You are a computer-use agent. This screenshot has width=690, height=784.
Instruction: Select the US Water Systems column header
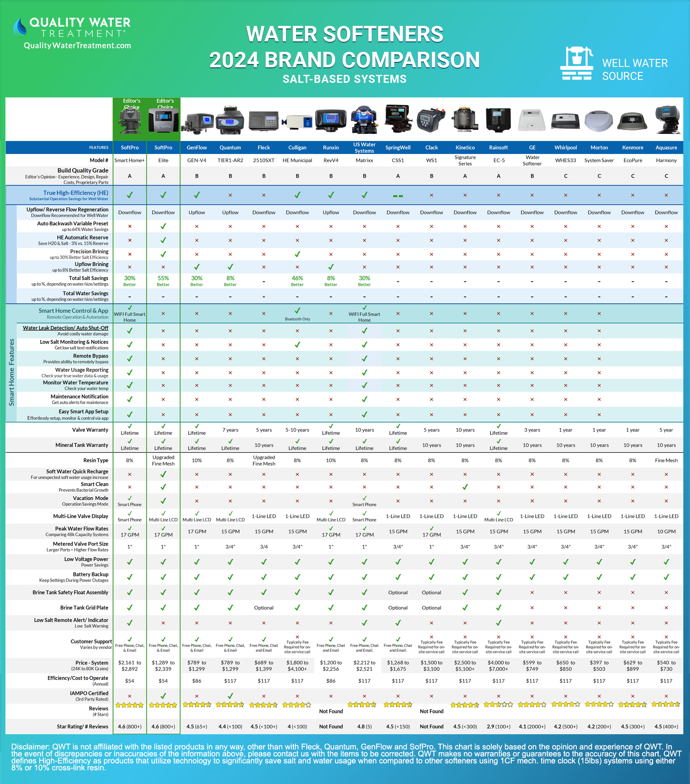click(x=364, y=148)
